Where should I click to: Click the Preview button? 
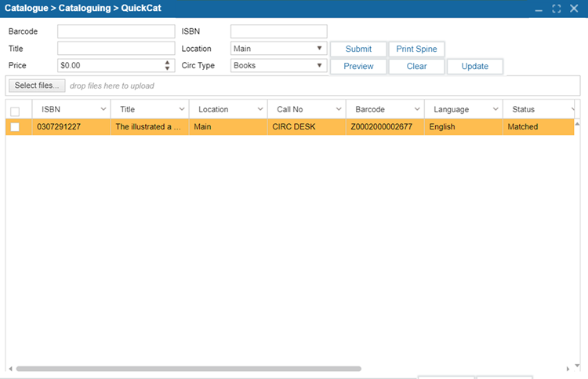coord(358,67)
